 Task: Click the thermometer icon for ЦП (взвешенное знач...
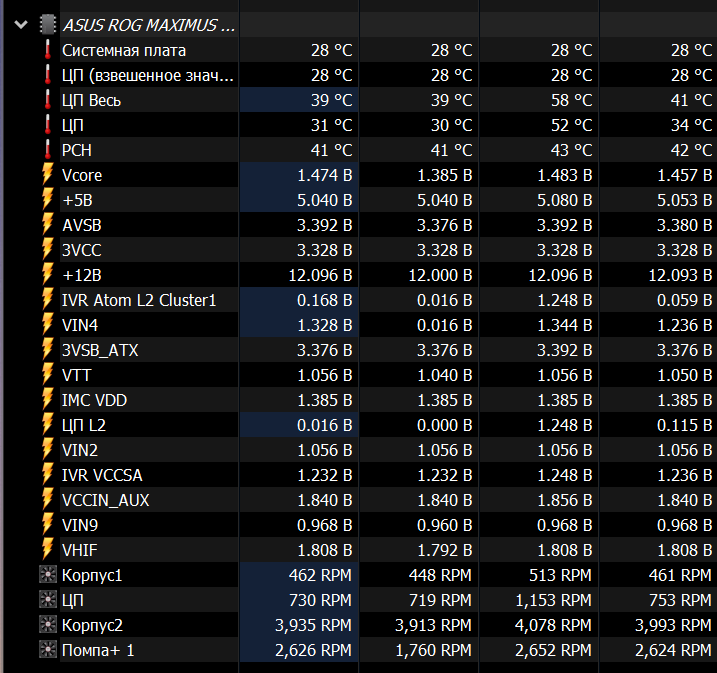pyautogui.click(x=48, y=75)
